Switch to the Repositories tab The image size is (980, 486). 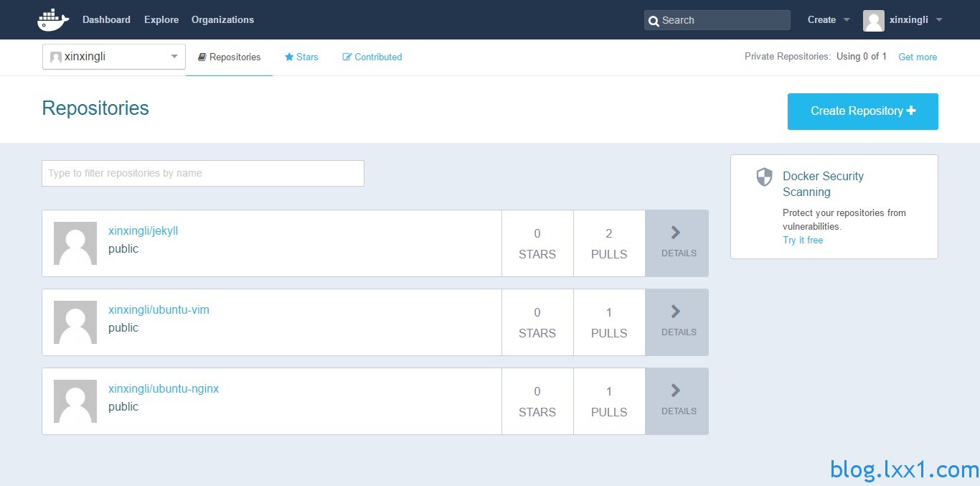coord(229,57)
